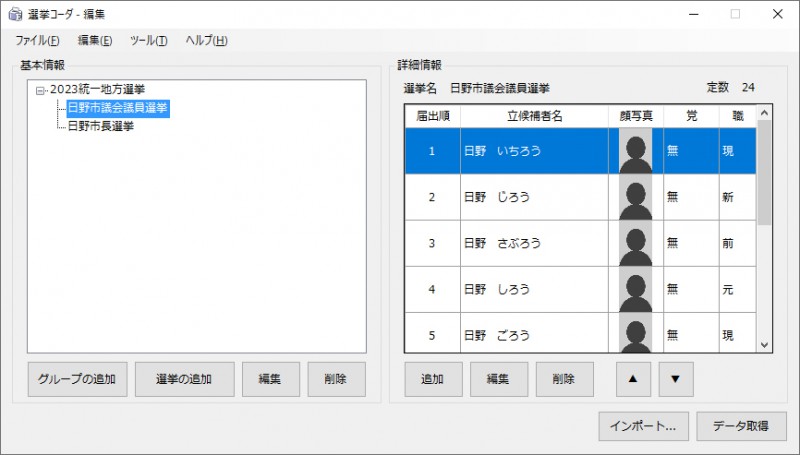Select candidate name 日野 じろう

coord(496,197)
